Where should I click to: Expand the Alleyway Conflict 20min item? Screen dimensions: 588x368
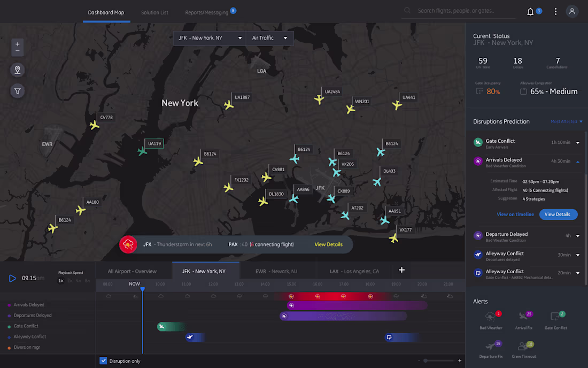coord(577,273)
